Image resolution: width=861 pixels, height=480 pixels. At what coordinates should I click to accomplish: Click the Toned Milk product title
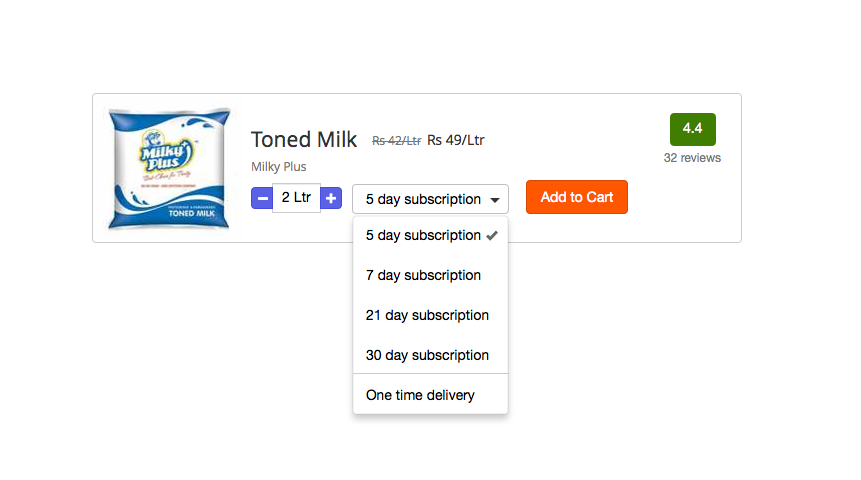303,140
